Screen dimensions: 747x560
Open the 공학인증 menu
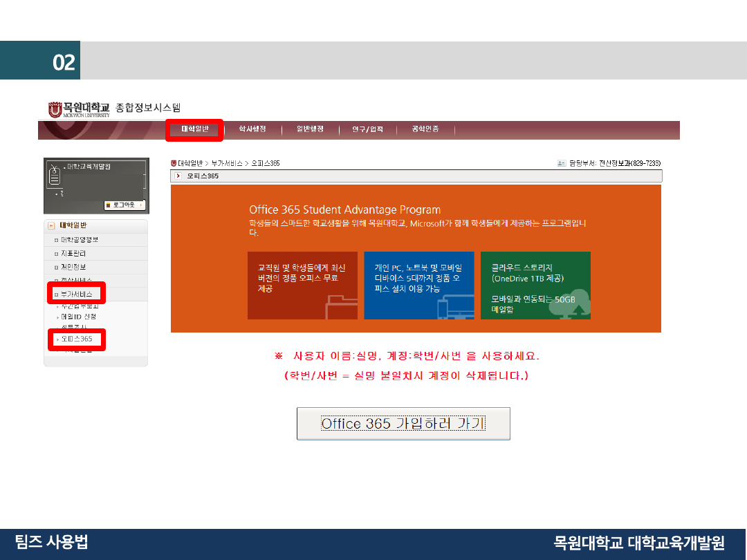425,129
